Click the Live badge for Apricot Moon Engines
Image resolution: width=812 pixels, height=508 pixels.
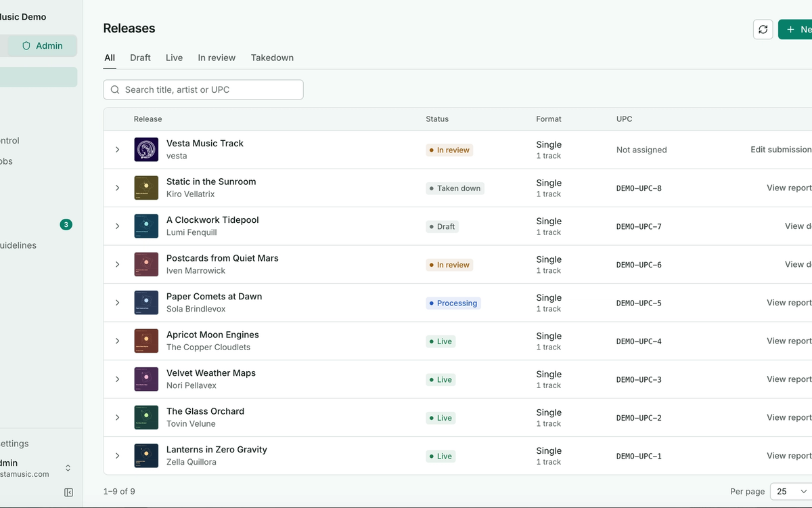coord(441,341)
